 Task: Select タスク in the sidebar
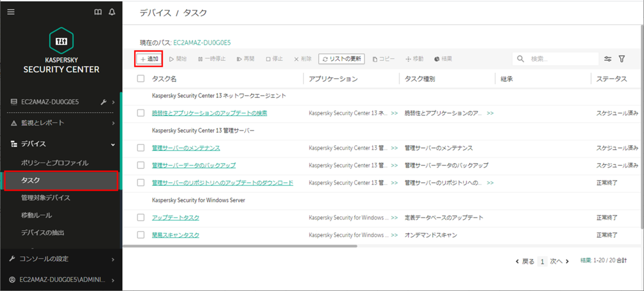pos(61,180)
